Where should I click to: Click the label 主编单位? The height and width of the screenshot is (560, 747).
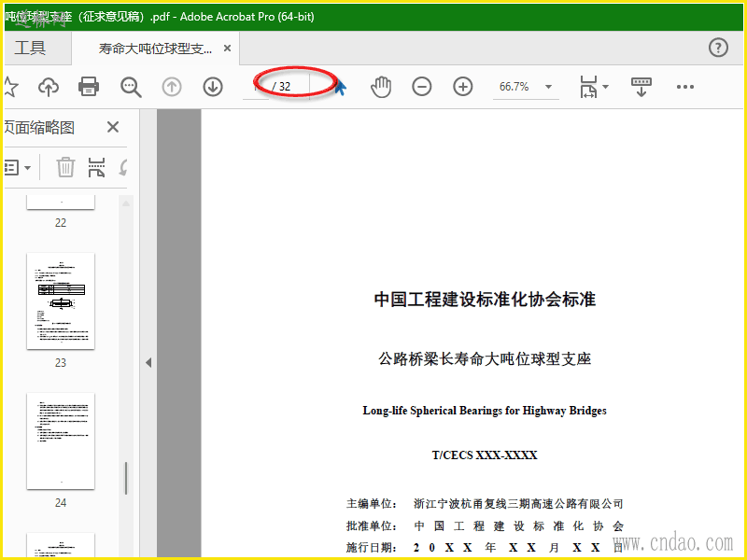coord(369,503)
